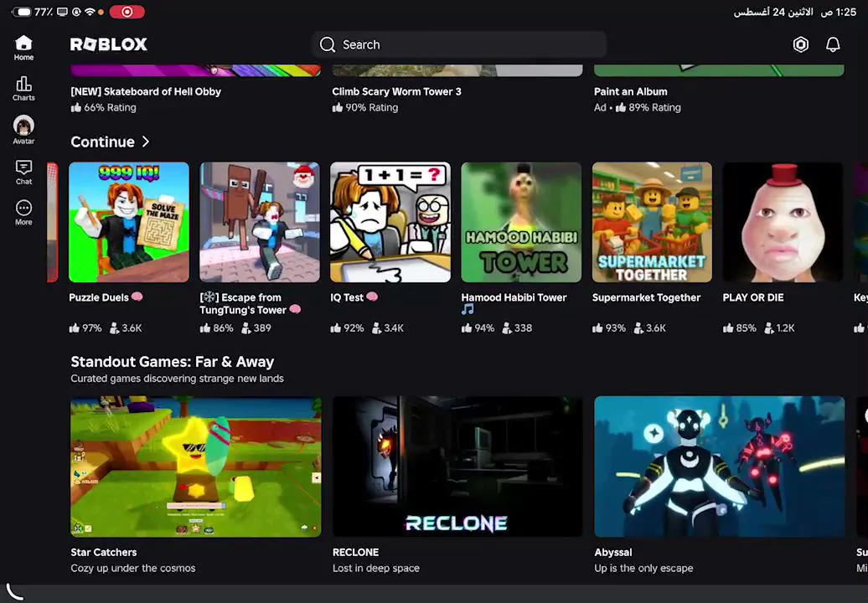Click the Hamood Habibi Tower title
Image resolution: width=868 pixels, height=603 pixels.
tap(514, 297)
